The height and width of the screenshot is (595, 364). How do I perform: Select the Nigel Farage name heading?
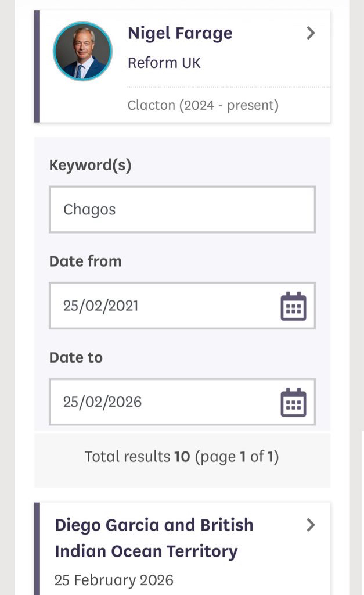180,33
